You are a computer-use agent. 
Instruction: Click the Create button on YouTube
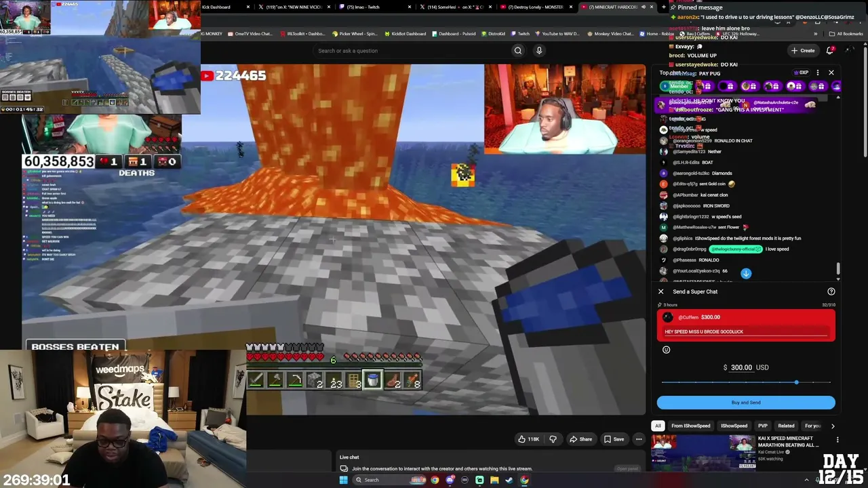coord(803,50)
